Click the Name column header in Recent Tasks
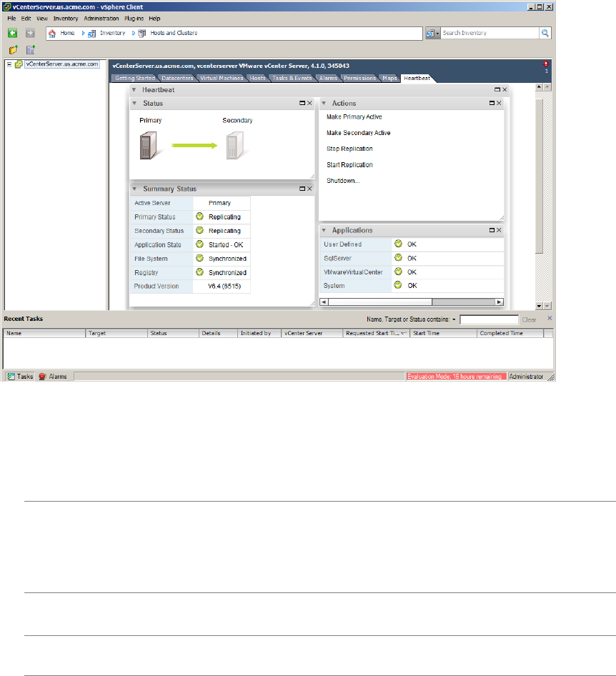Screen dimensions: 616x676 (44, 333)
